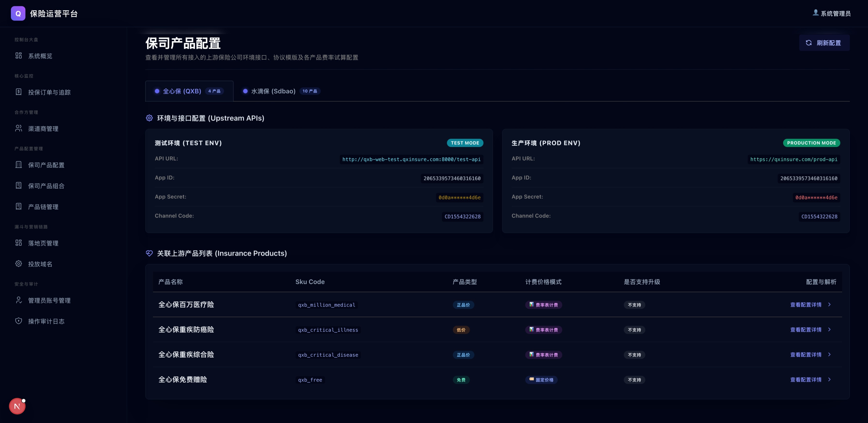Click the qxb_critical_illness SKU code
Viewport: 868px width, 423px height.
pos(328,330)
